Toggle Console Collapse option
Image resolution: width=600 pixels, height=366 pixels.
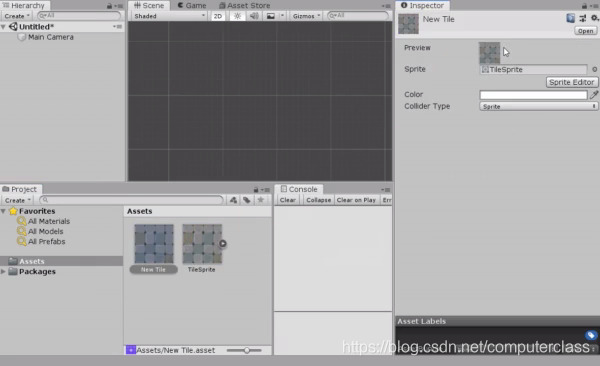coord(318,200)
